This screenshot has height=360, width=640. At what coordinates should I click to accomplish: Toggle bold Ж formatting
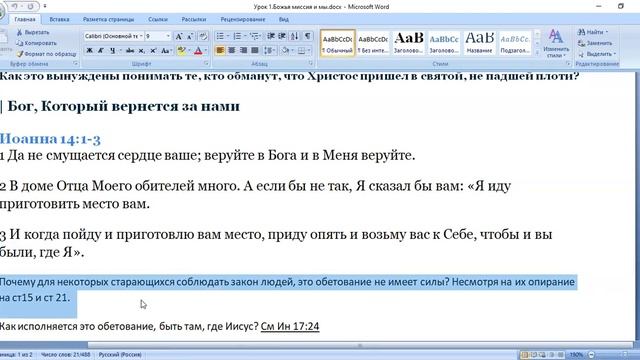click(89, 51)
